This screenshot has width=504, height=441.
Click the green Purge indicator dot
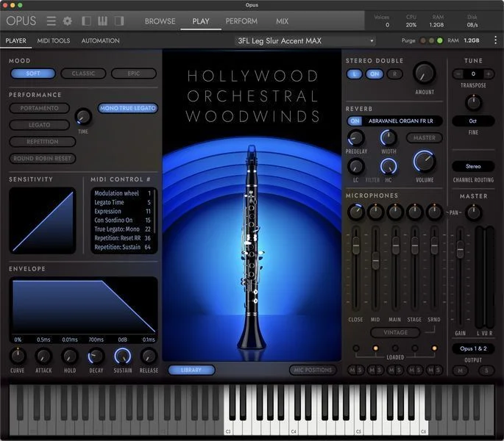click(x=440, y=40)
